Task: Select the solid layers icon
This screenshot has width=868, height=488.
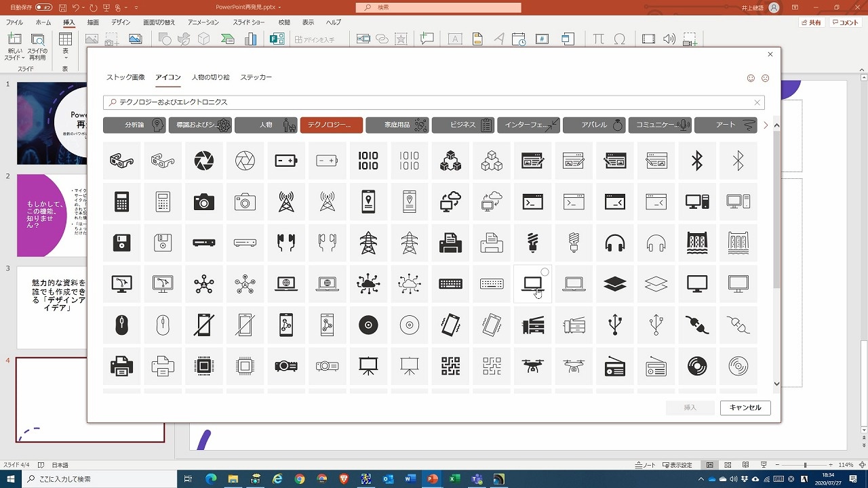Action: pyautogui.click(x=615, y=284)
